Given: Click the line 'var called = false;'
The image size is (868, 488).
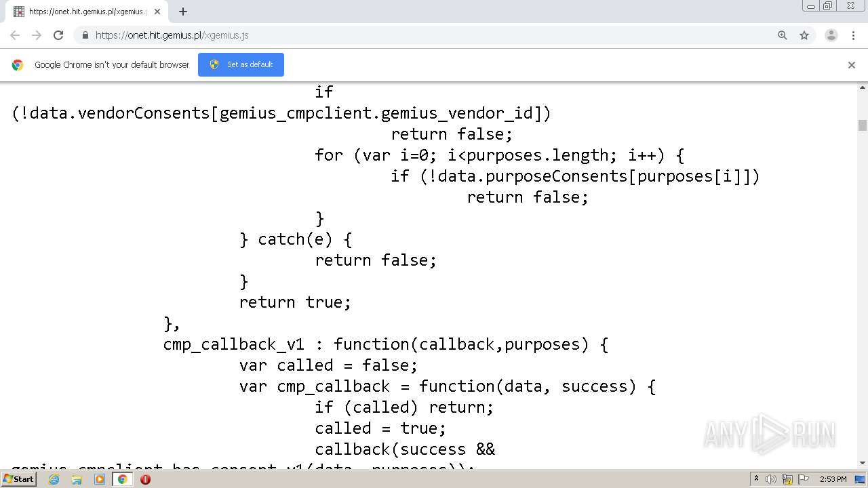Looking at the screenshot, I should 328,365.
